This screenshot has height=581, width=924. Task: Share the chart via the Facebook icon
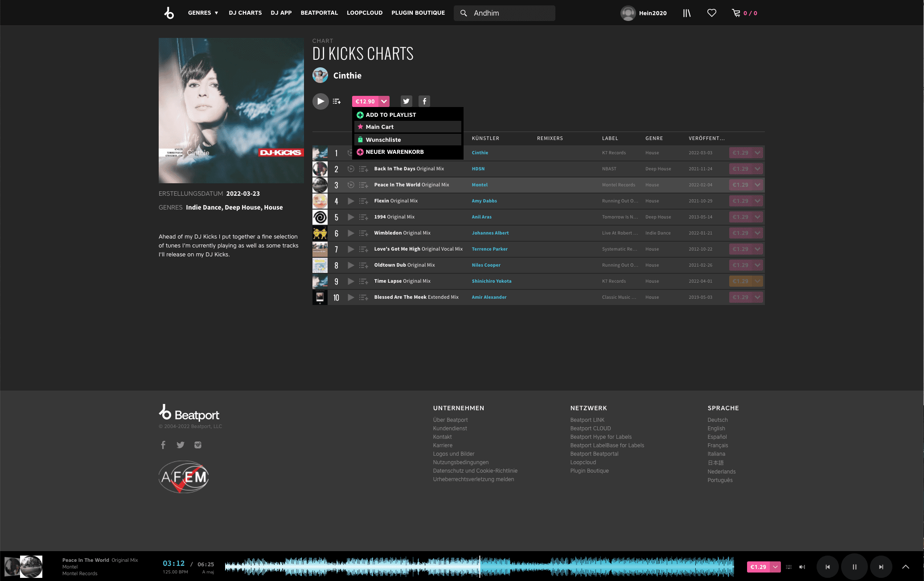point(424,101)
